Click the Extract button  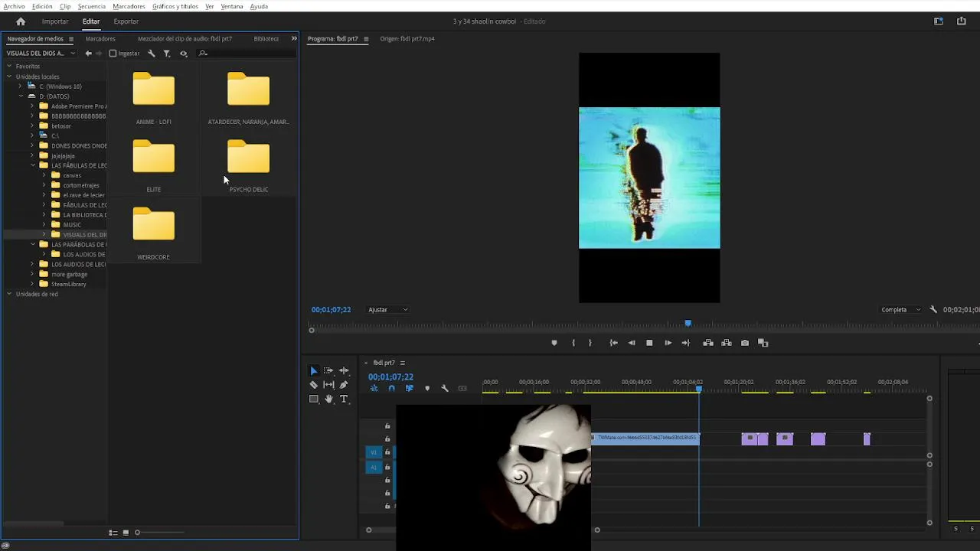(727, 343)
